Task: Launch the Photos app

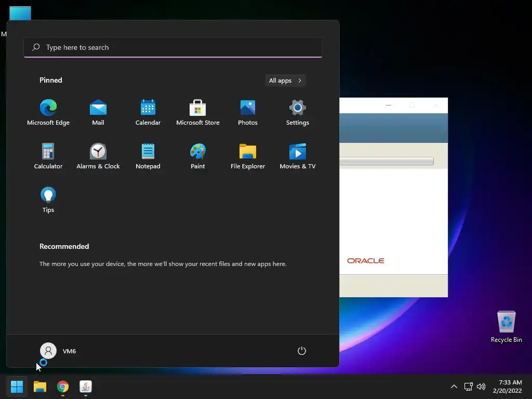Action: coord(248,113)
